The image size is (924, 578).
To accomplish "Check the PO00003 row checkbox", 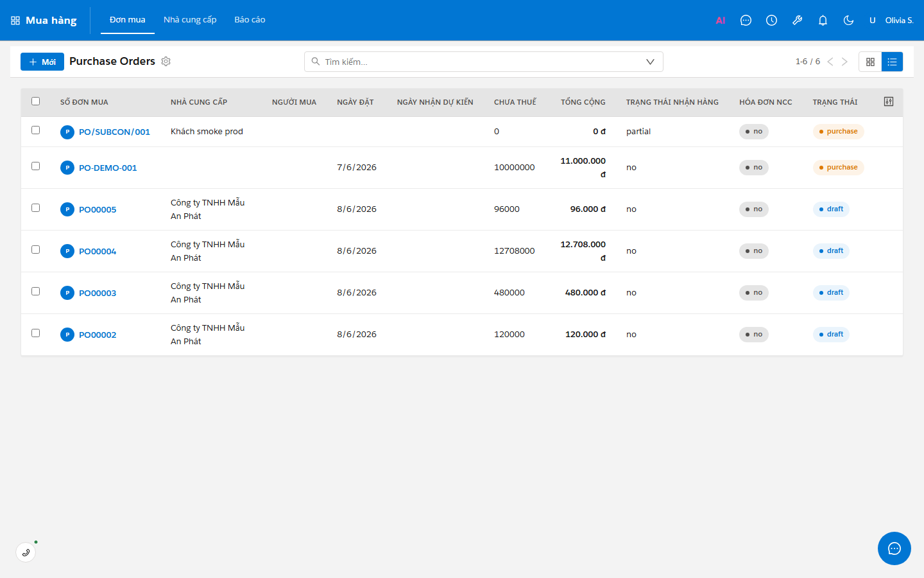I will [x=36, y=292].
